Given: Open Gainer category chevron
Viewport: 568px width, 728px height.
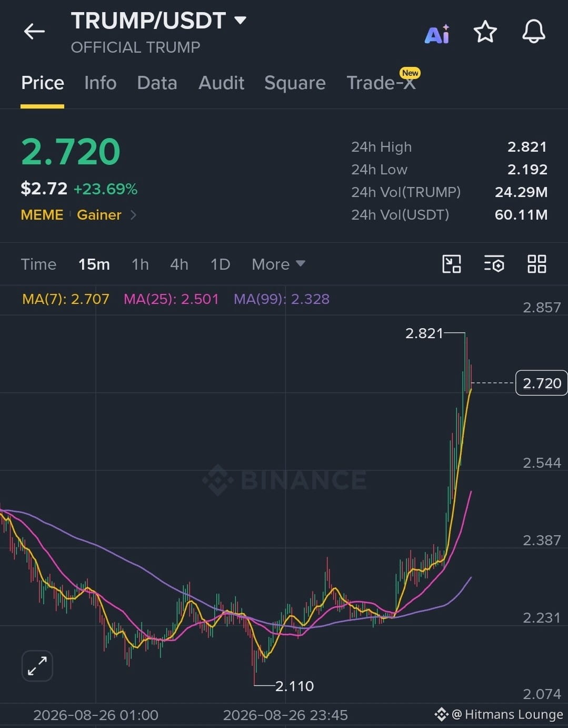Looking at the screenshot, I should (133, 215).
